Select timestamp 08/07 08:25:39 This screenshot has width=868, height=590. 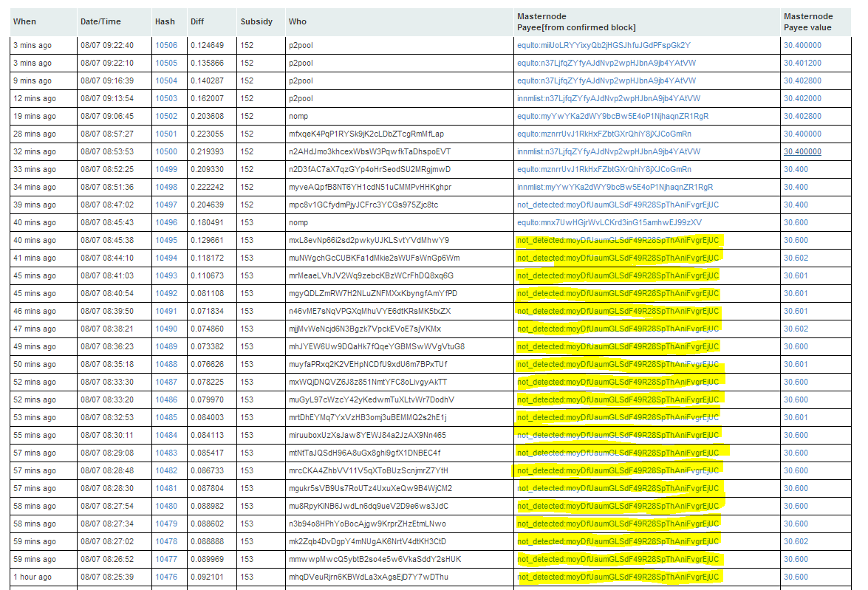[x=107, y=577]
